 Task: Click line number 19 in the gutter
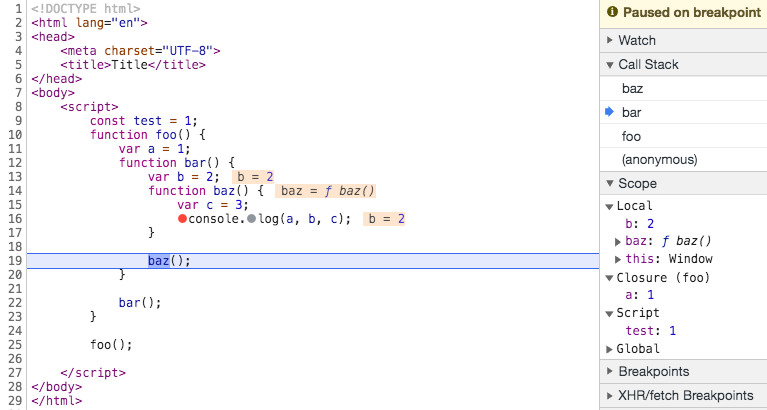[x=16, y=261]
